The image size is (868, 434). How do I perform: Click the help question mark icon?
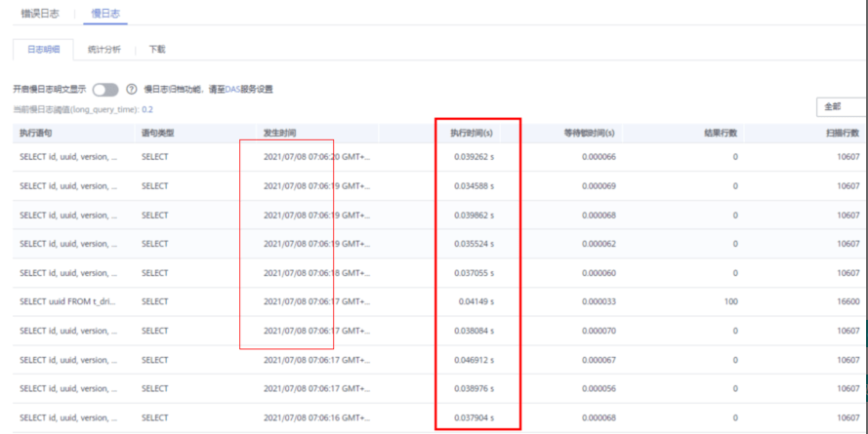tap(131, 90)
